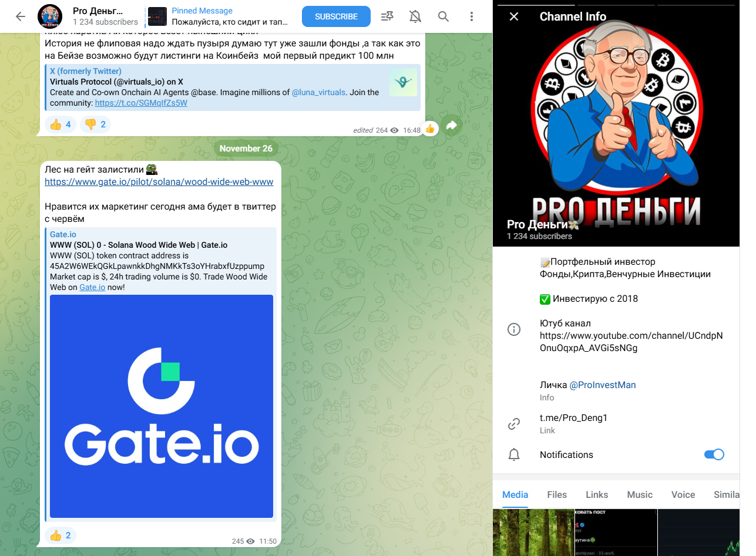Screen dimensions: 756x556
Task: Search messages using the magnifier icon
Action: click(x=443, y=16)
